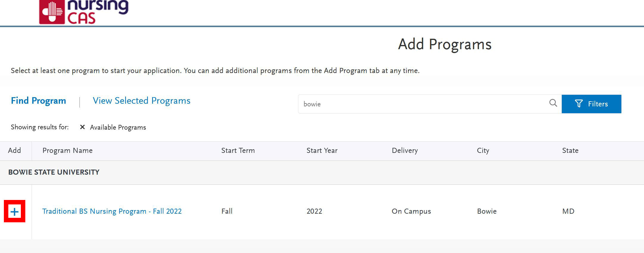
Task: Click the program search field containing 'bowie'
Action: pos(423,104)
